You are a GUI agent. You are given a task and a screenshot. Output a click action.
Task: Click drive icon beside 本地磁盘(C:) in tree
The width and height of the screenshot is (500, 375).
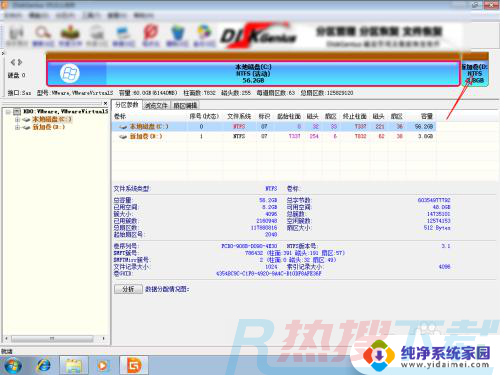[x=26, y=119]
